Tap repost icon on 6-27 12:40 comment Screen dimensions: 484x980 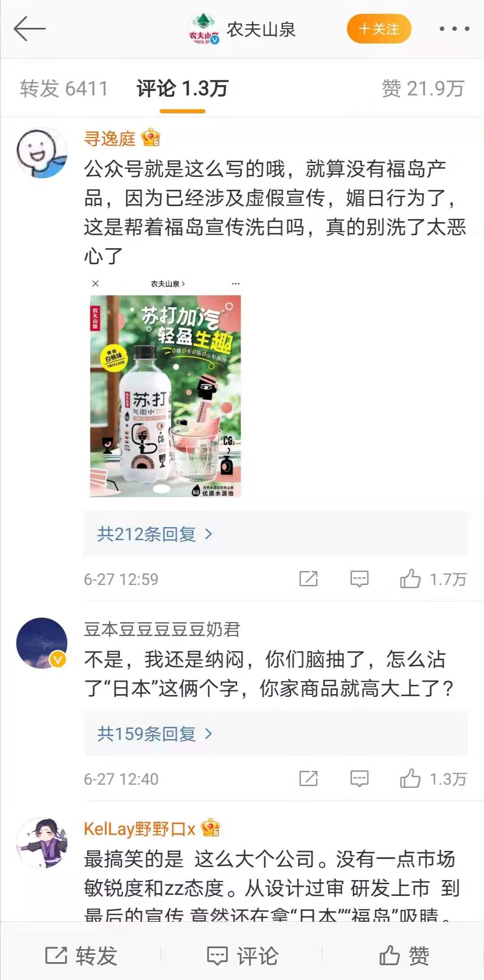[308, 778]
